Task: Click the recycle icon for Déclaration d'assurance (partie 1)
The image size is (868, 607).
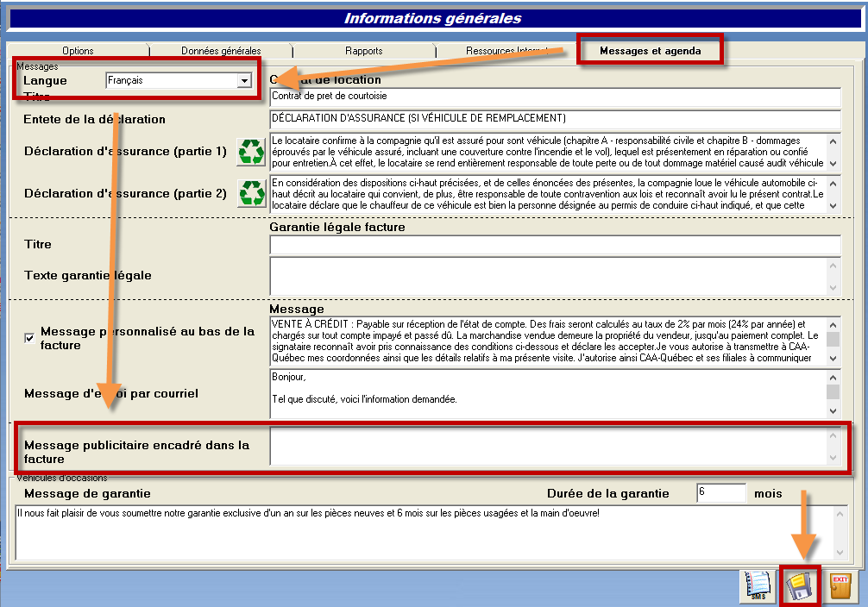Action: (251, 152)
